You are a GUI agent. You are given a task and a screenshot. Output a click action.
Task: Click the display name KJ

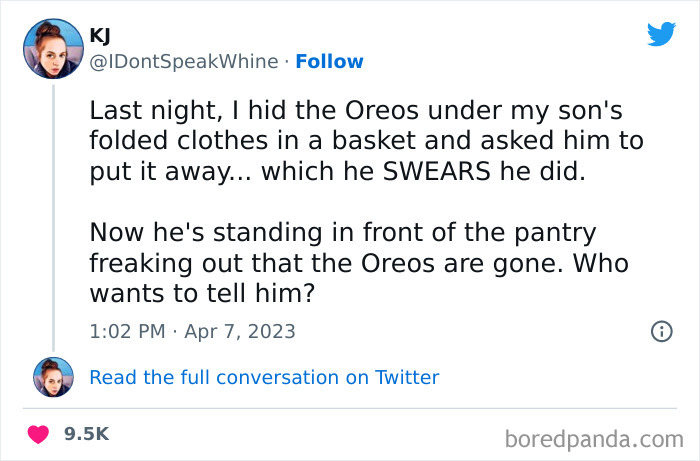point(100,36)
